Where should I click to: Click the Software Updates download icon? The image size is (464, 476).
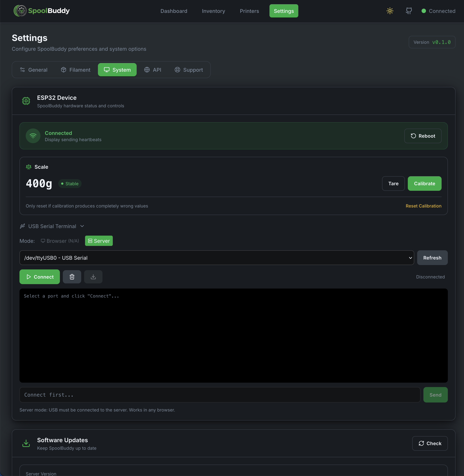click(x=26, y=443)
